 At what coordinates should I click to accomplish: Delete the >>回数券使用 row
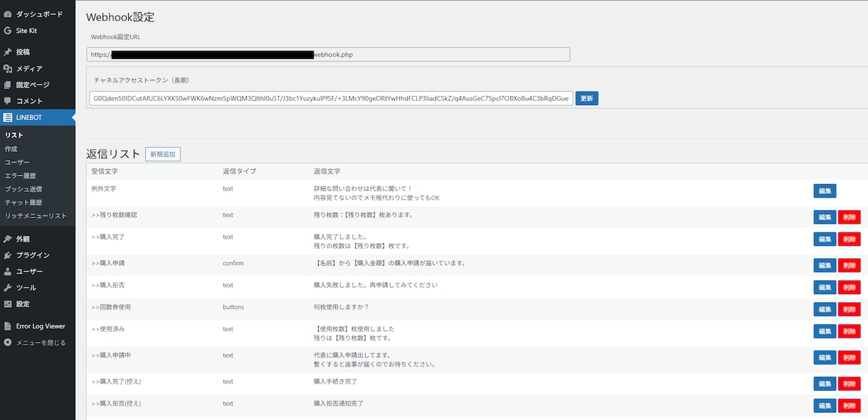pos(850,310)
